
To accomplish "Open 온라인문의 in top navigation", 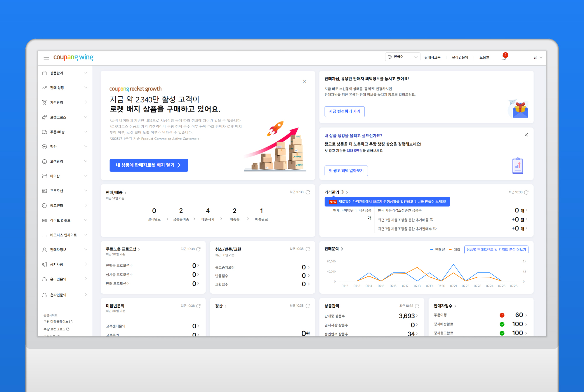I will [x=460, y=57].
